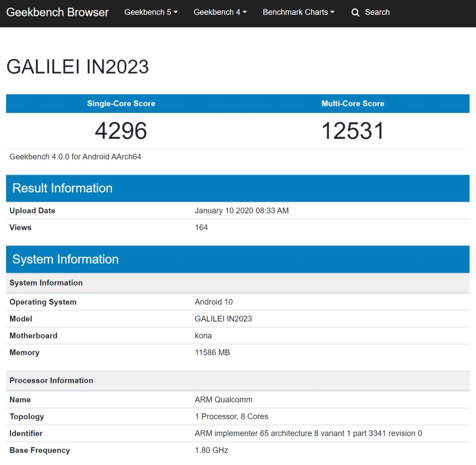Click the blue System Information section header
Viewport: 476px width, 465px height.
pos(66,259)
